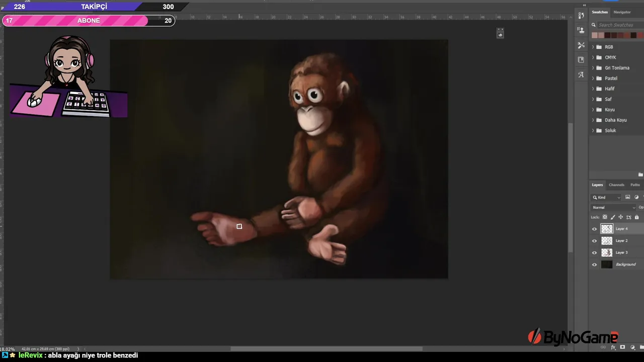The width and height of the screenshot is (644, 362).
Task: Select the Background layer thumbnail
Action: pos(607,264)
